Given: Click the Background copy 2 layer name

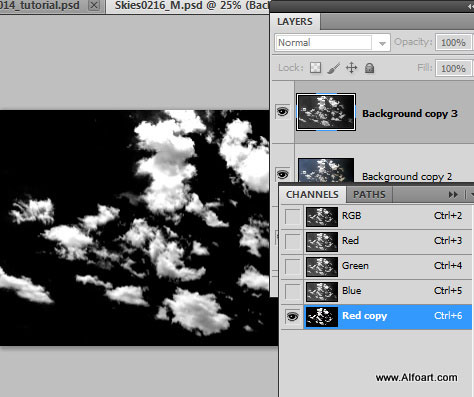Looking at the screenshot, I should pyautogui.click(x=407, y=176).
